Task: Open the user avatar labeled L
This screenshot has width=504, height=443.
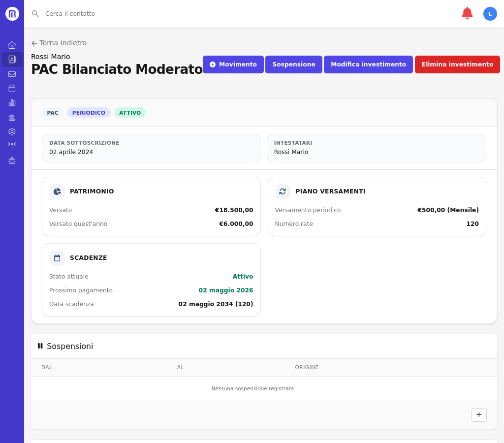Action: pyautogui.click(x=490, y=13)
